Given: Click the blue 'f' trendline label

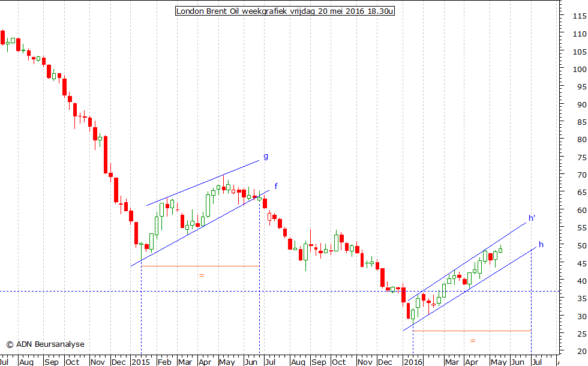Looking at the screenshot, I should pos(276,186).
